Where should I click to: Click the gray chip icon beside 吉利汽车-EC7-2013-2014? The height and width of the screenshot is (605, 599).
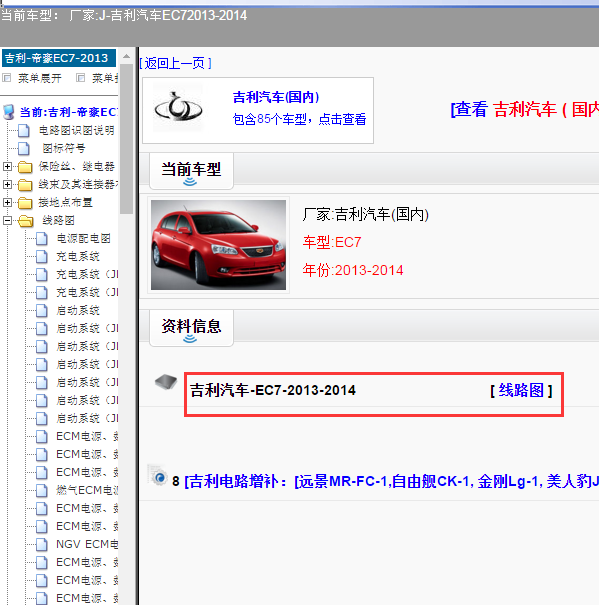[x=166, y=382]
